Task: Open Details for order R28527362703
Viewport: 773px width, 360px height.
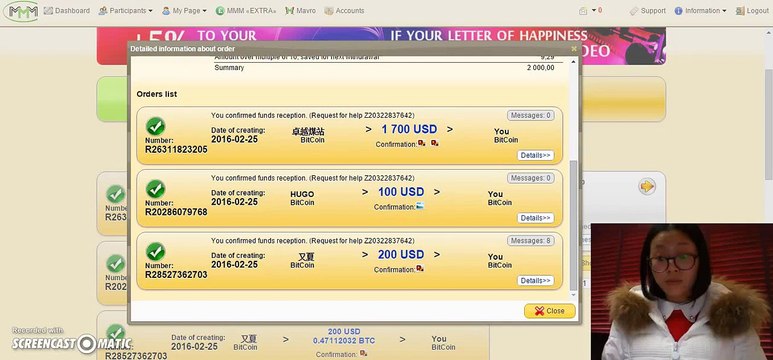Action: point(535,281)
